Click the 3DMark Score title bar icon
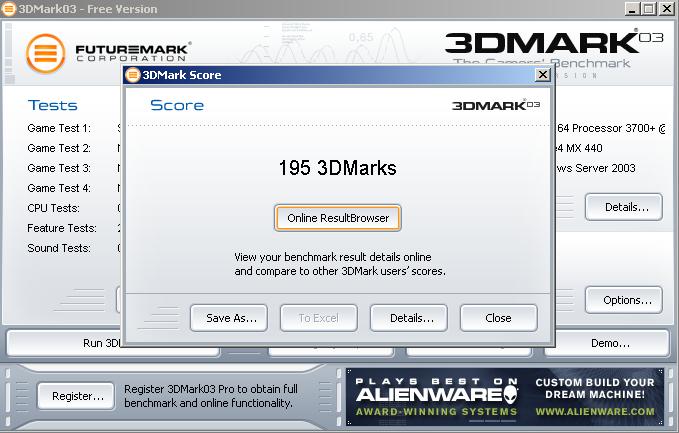The width and height of the screenshot is (679, 433). pyautogui.click(x=133, y=75)
